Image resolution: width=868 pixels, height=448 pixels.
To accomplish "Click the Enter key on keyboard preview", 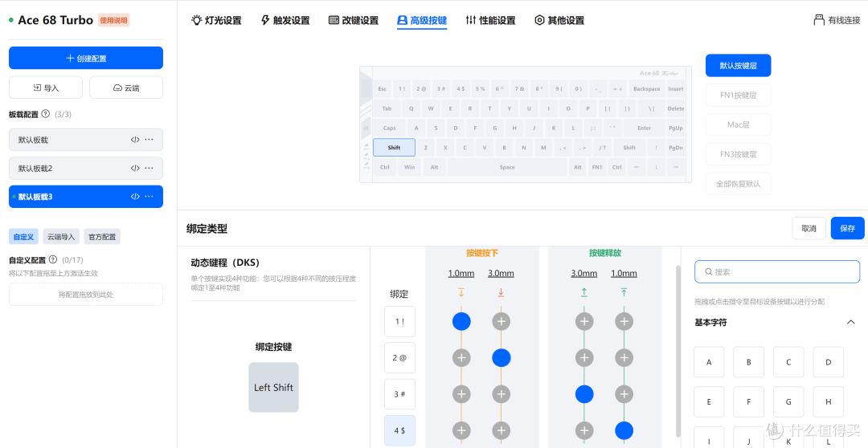I will [x=644, y=128].
